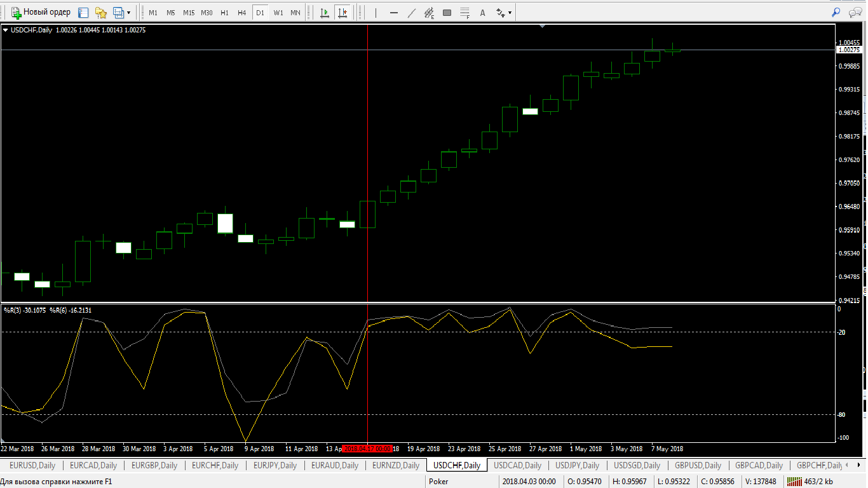Click the L: 0.95322 low price field
Image resolution: width=868 pixels, height=488 pixels.
(675, 482)
